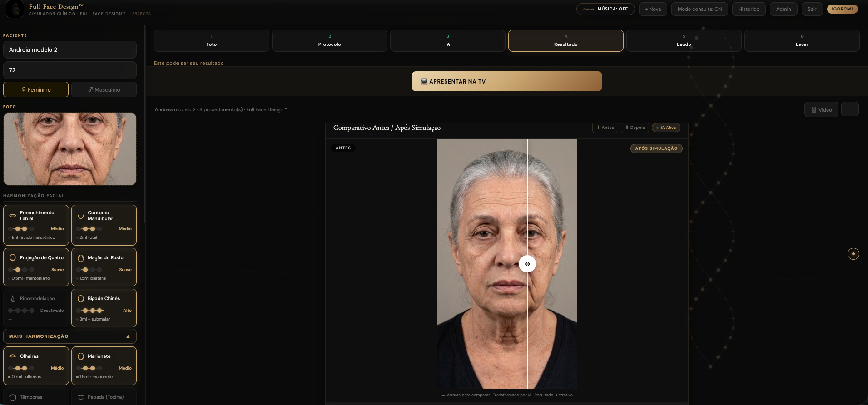Click the jawline icon on Contorno Mandibular
The height and width of the screenshot is (405, 868).
coord(81,216)
